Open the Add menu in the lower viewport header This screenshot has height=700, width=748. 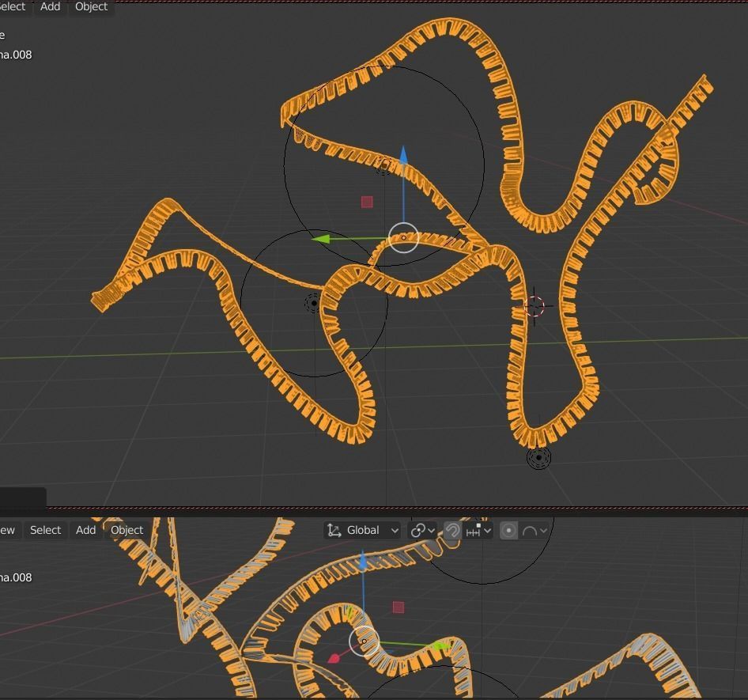point(86,530)
